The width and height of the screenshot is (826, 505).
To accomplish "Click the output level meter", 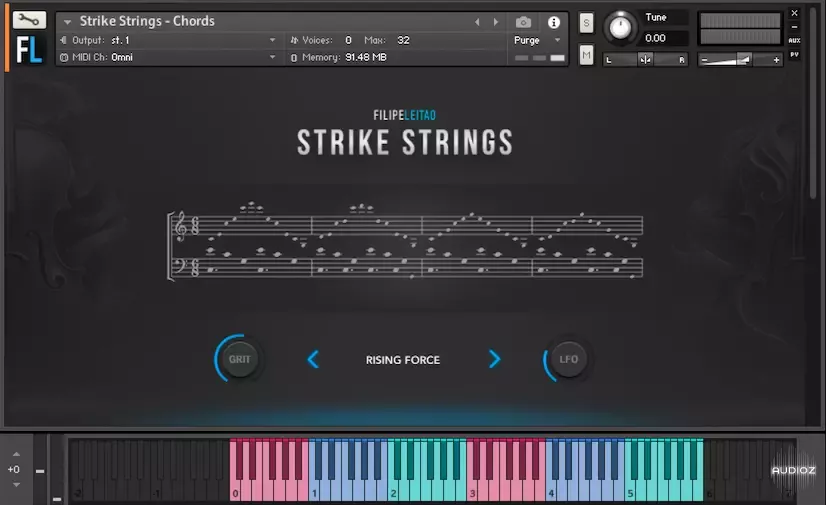I will (x=740, y=28).
